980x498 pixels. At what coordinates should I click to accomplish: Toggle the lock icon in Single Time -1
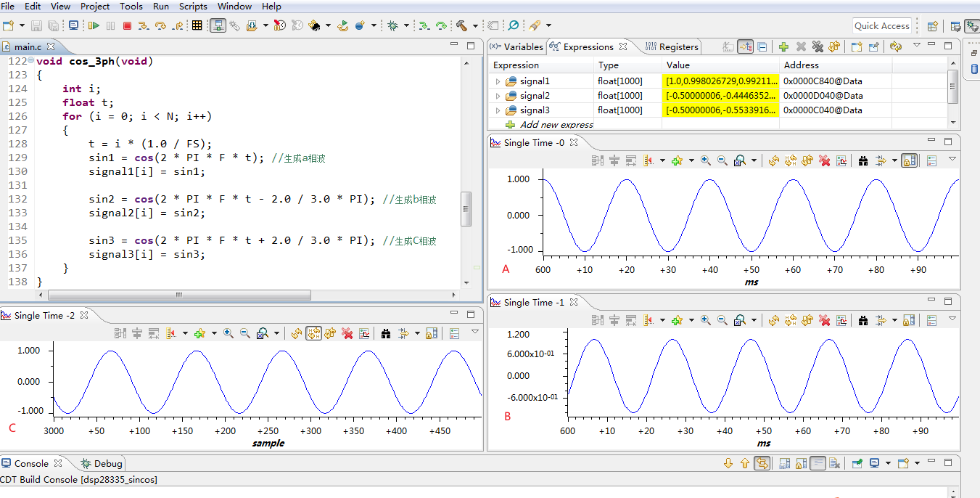(909, 320)
